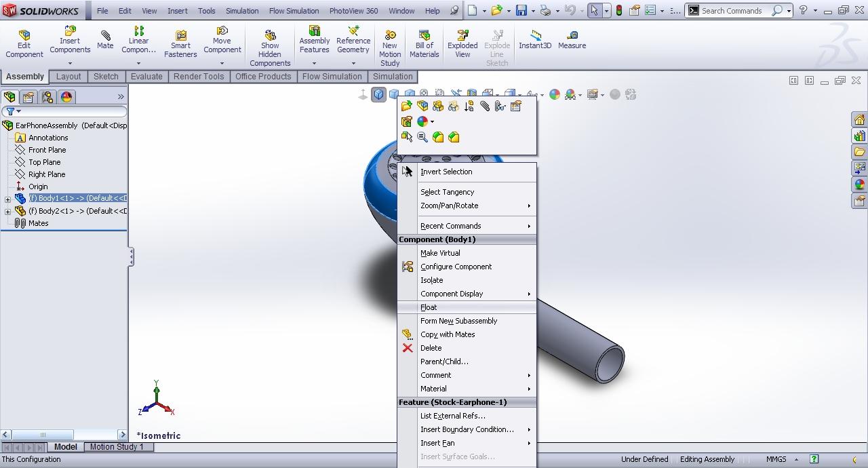Open Zoom/Pan/Rotate submenu
The image size is (868, 468).
pos(467,206)
